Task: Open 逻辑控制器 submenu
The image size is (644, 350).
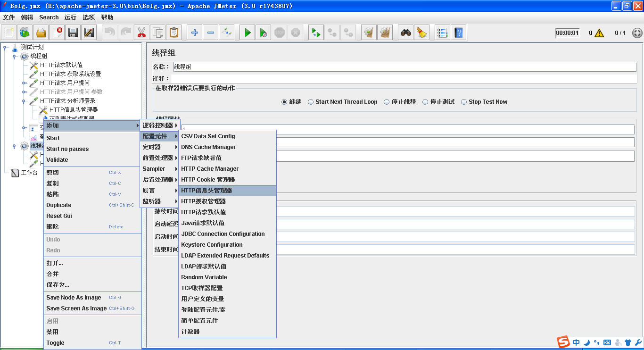Action: (160, 125)
